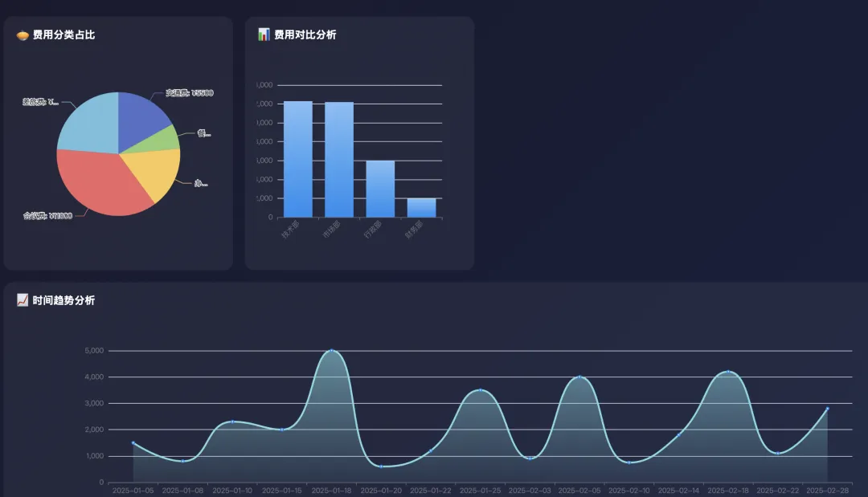Screen dimensions: 868x497
Task: Click the pie chart icon beside 费用分类占比
Action: [23, 35]
